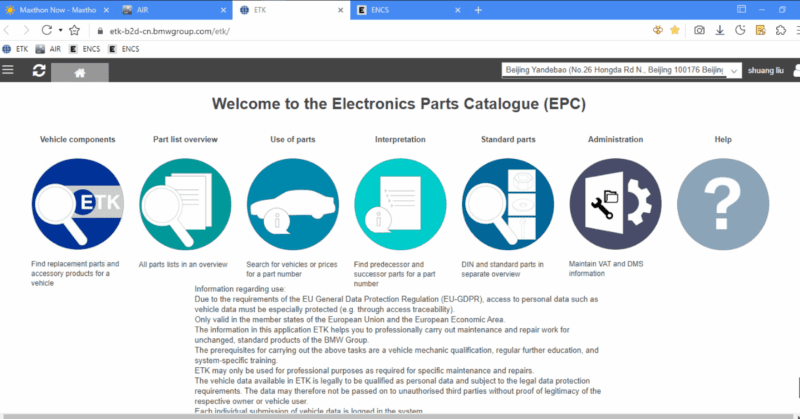The height and width of the screenshot is (419, 800).
Task: Open the Interpretation document icon
Action: [401, 204]
